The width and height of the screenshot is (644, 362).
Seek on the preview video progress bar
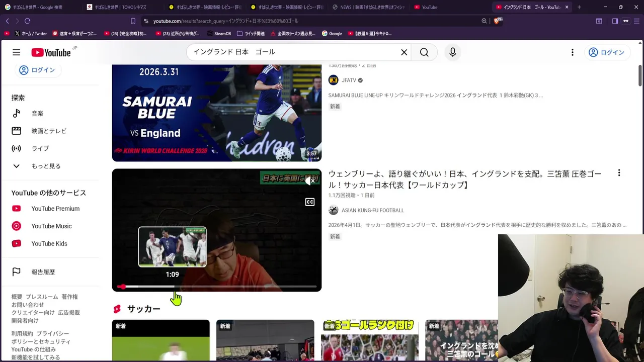216,287
